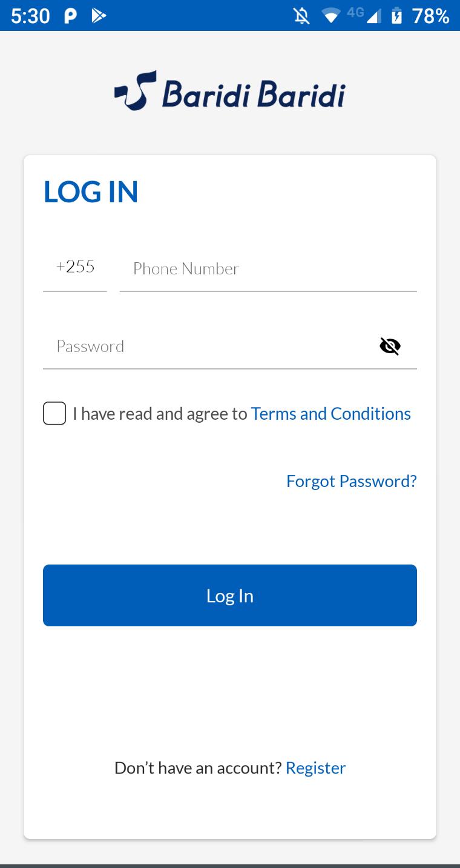460x868 pixels.
Task: Tap the Baridi Baridi brand name text
Action: tap(254, 94)
